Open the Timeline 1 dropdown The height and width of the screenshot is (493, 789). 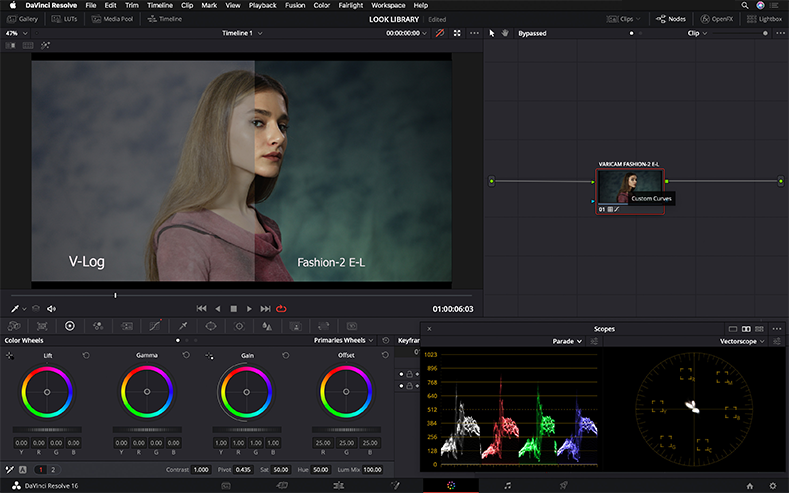click(x=242, y=33)
